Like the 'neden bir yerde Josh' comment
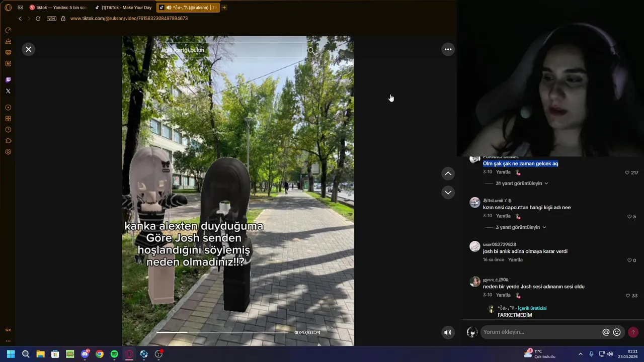Image resolution: width=644 pixels, height=362 pixels. tap(627, 296)
